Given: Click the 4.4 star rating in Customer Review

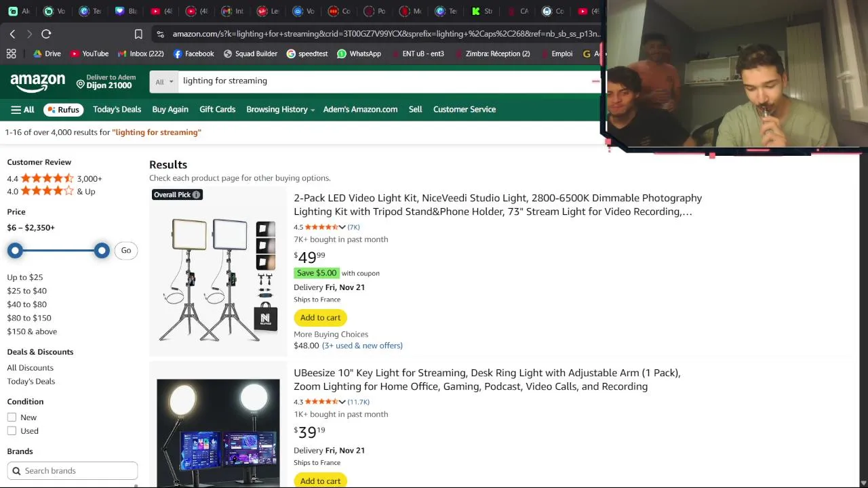Looking at the screenshot, I should [54, 178].
